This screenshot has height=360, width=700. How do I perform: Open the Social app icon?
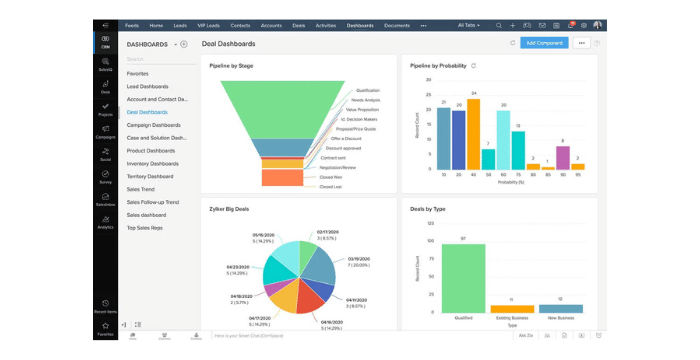(105, 155)
